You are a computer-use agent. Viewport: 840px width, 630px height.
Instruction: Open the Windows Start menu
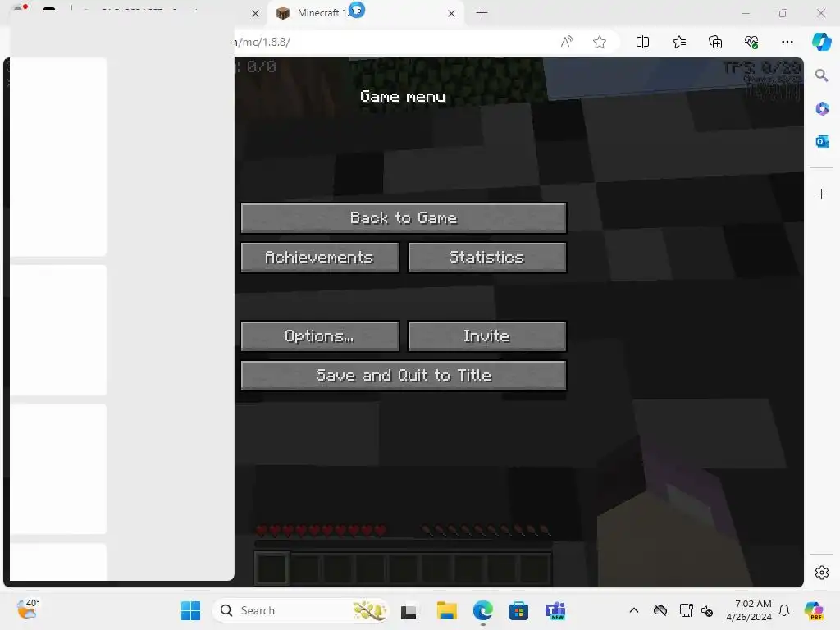[190, 610]
